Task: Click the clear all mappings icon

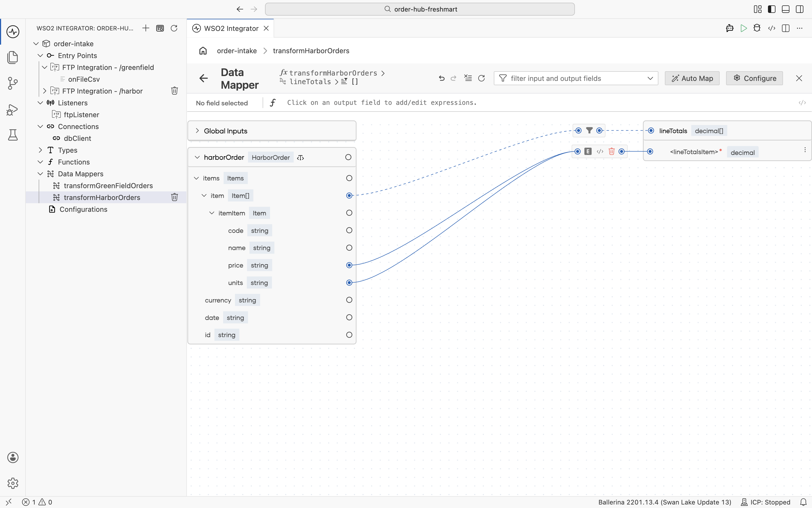Action: coord(468,78)
